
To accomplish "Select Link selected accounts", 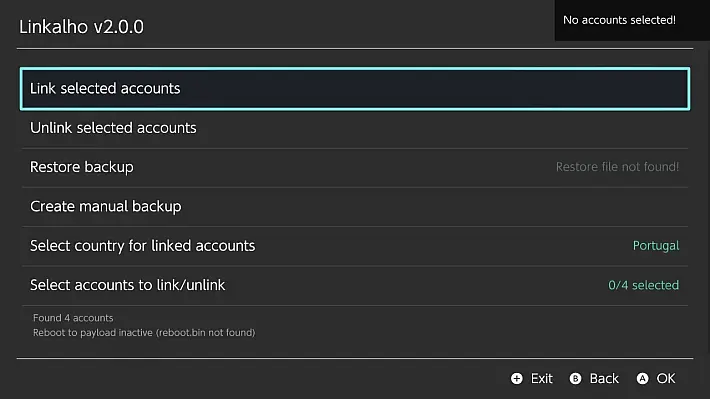I will point(355,89).
